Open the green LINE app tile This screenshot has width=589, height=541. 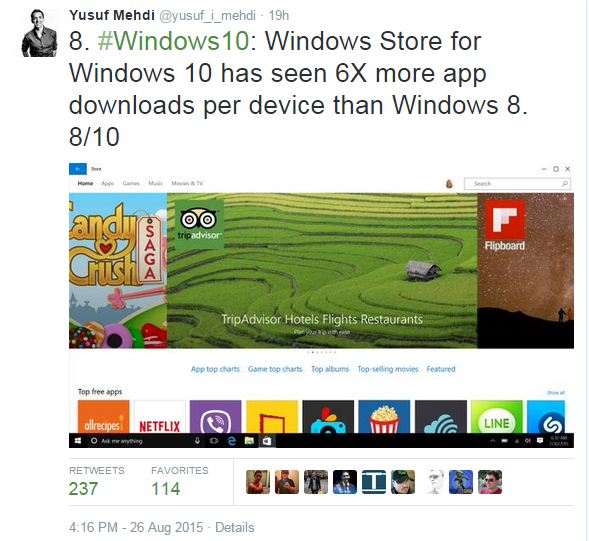pyautogui.click(x=497, y=417)
